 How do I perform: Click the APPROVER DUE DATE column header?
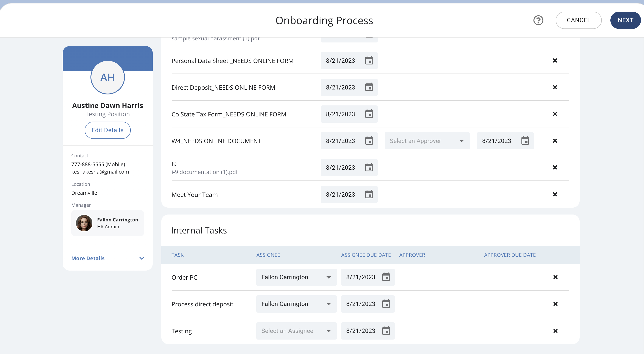[x=510, y=255]
